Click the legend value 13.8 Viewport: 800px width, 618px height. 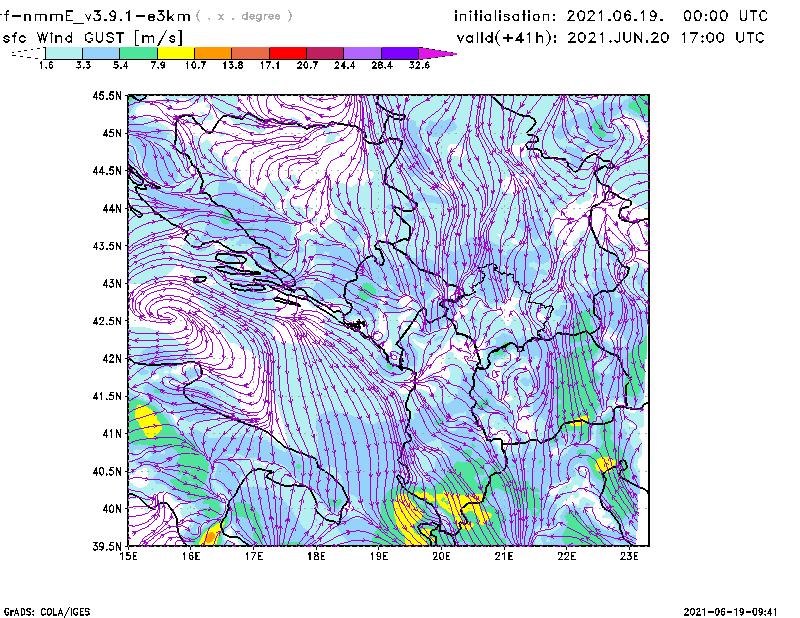233,65
